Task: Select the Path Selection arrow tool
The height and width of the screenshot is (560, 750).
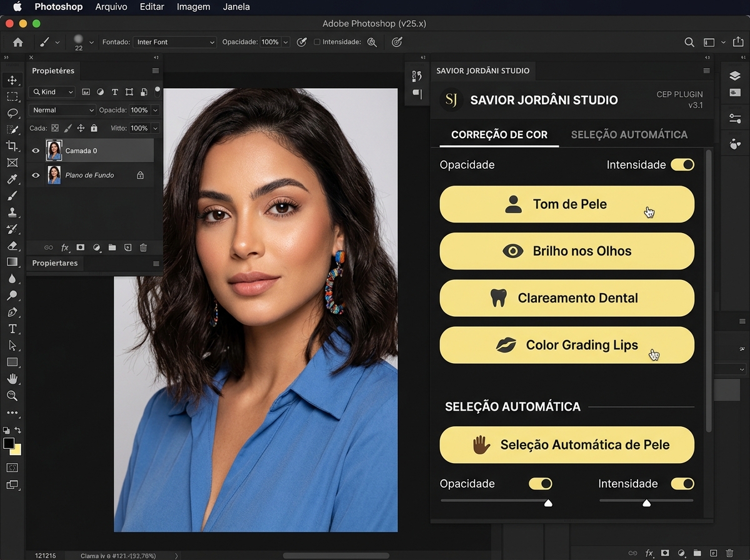Action: 12,345
